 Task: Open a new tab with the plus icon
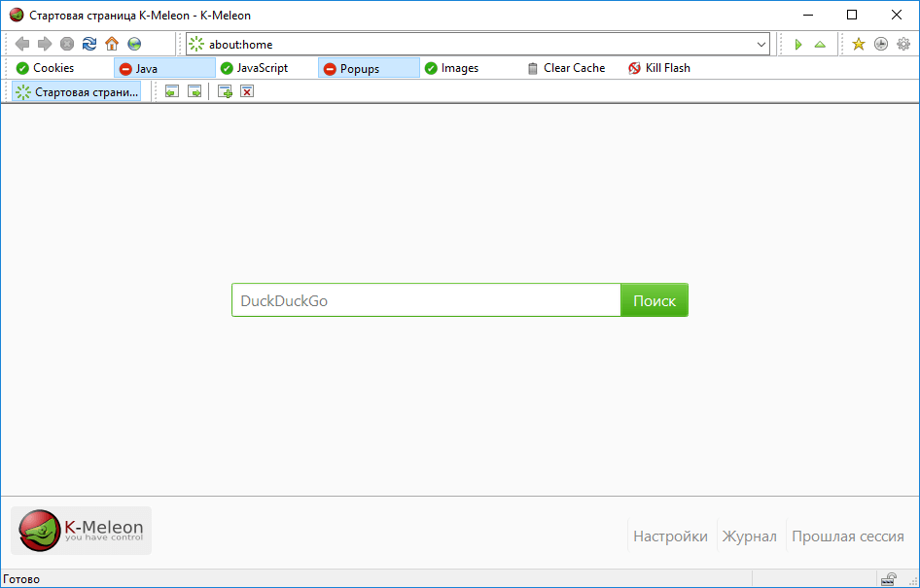(x=225, y=91)
